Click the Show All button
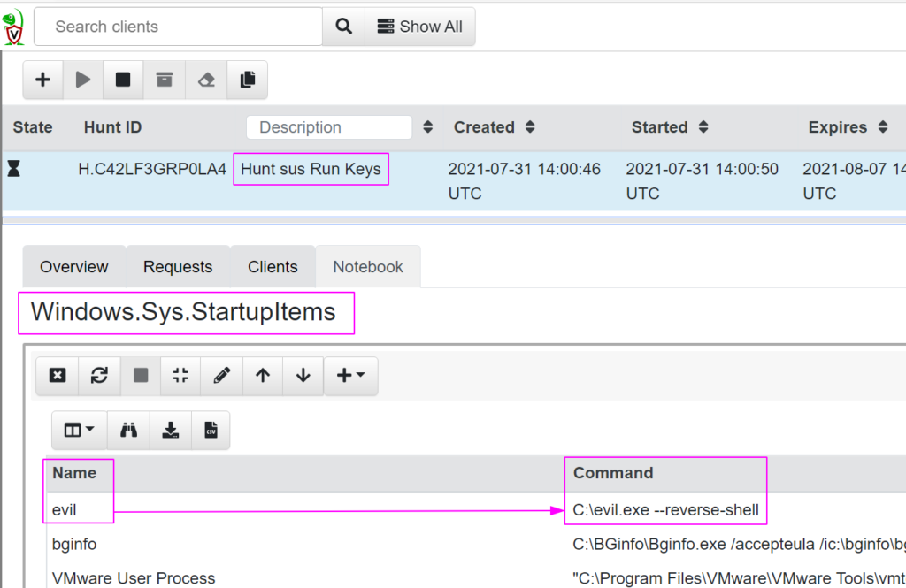This screenshot has height=588, width=906. pyautogui.click(x=419, y=27)
